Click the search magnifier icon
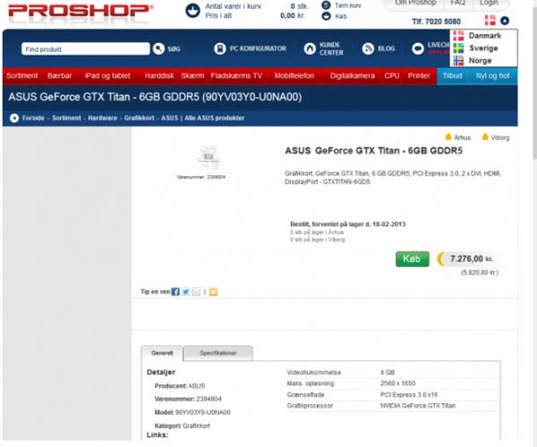The image size is (537, 447). (159, 49)
